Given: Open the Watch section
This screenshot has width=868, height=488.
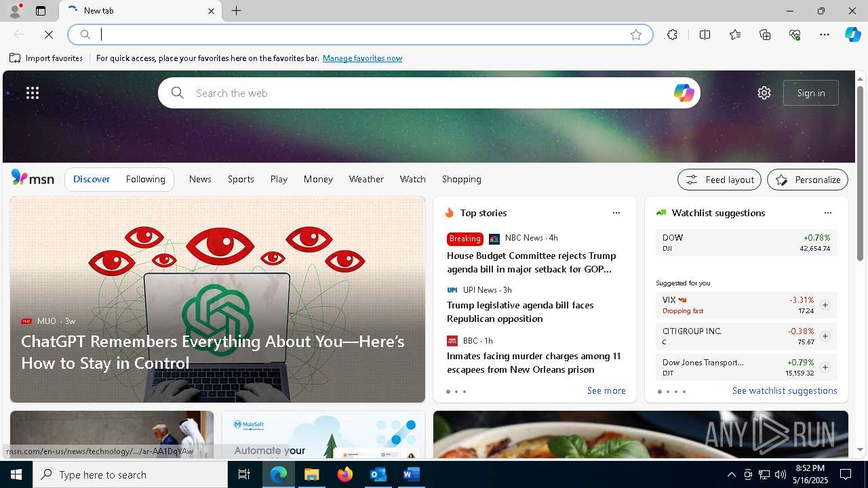Looking at the screenshot, I should [x=413, y=179].
